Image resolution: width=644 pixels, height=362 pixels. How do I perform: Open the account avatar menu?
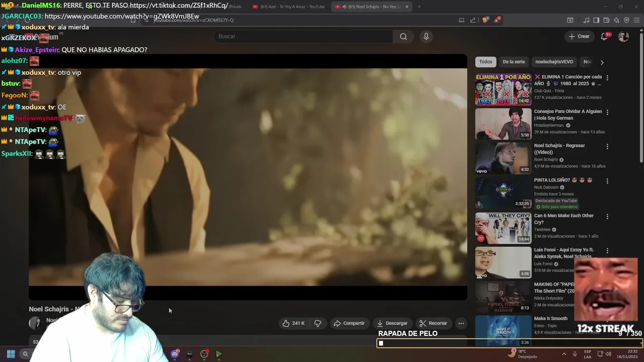tap(623, 36)
